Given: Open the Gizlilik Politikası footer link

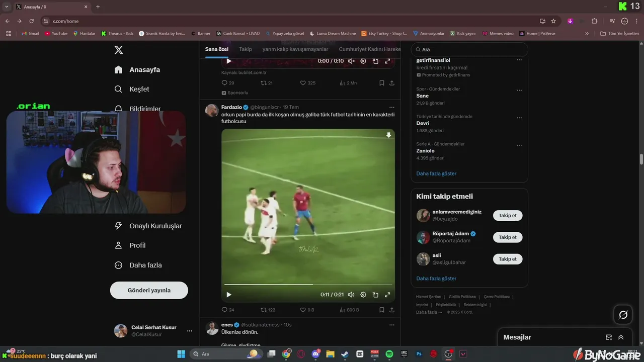Looking at the screenshot, I should coord(462,297).
